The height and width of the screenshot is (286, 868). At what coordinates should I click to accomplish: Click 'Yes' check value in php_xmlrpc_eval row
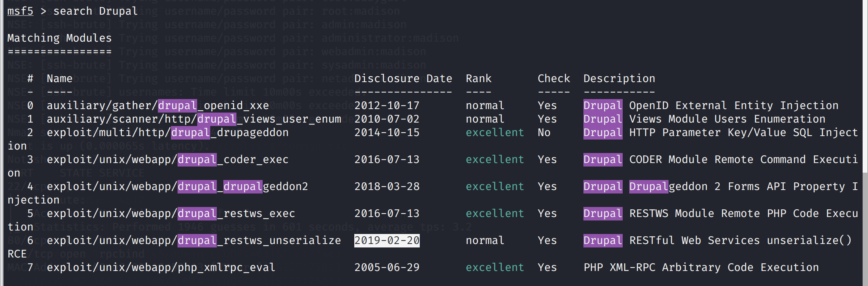click(x=547, y=267)
